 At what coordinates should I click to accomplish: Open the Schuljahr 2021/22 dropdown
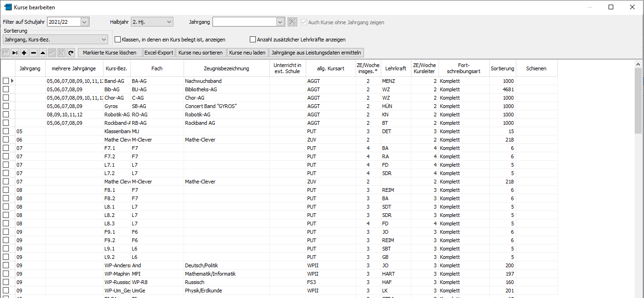click(84, 22)
